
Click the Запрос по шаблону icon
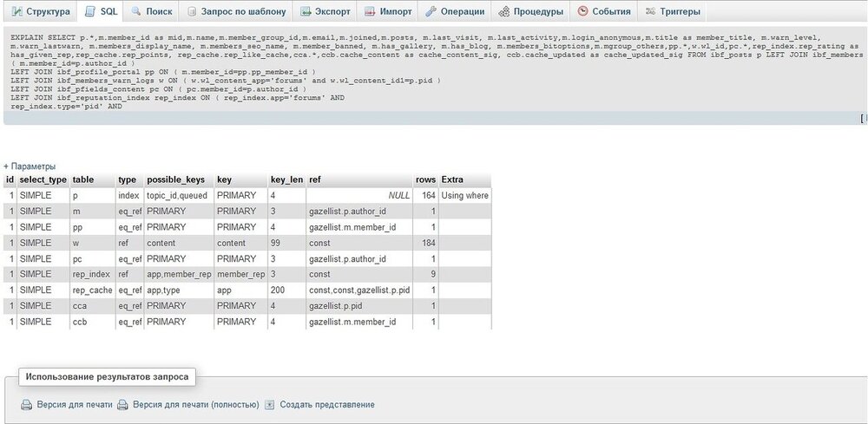191,12
